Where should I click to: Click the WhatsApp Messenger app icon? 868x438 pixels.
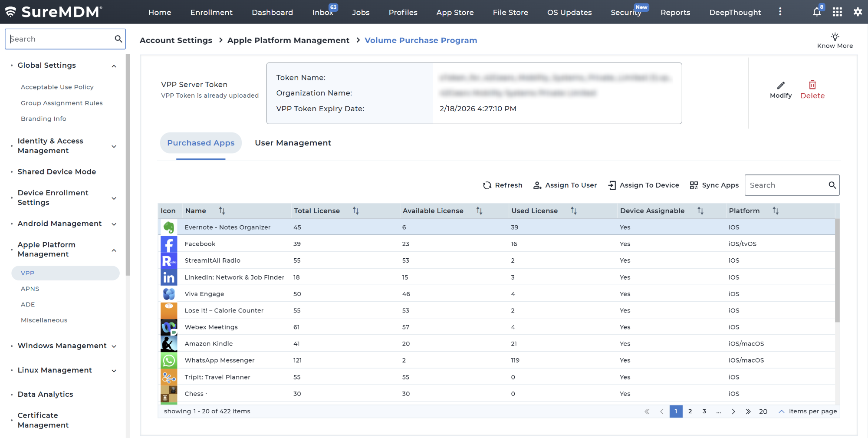pyautogui.click(x=169, y=360)
